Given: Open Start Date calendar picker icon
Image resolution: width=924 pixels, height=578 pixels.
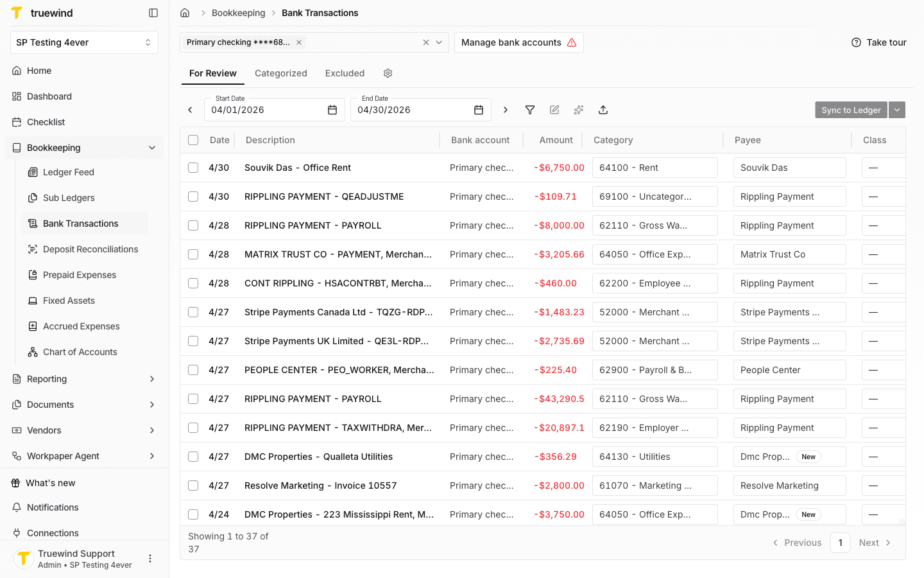Looking at the screenshot, I should click(x=332, y=110).
